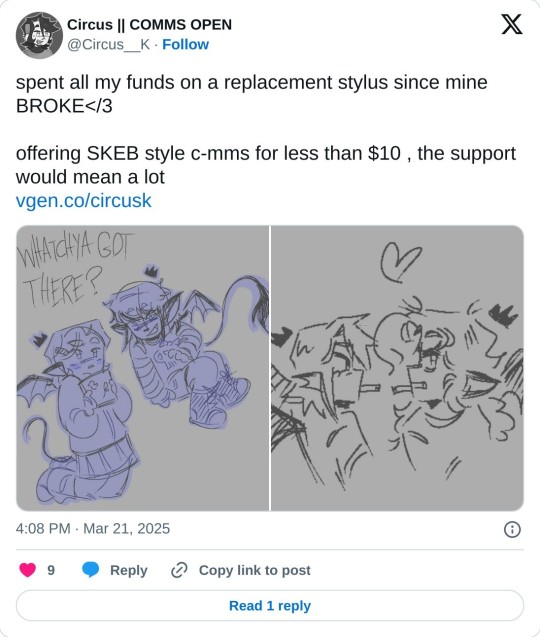Open the info circle icon
Viewport: 540px width, 637px height.
pyautogui.click(x=512, y=529)
